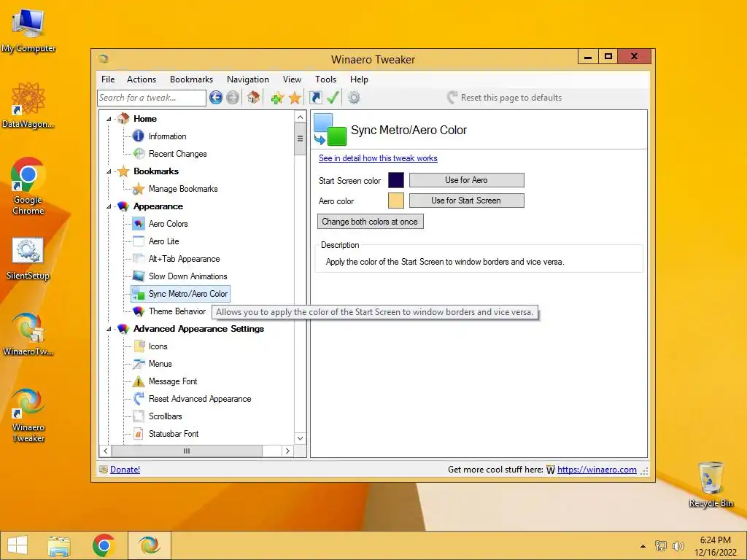Click the network tray icon
The width and height of the screenshot is (747, 560).
660,545
